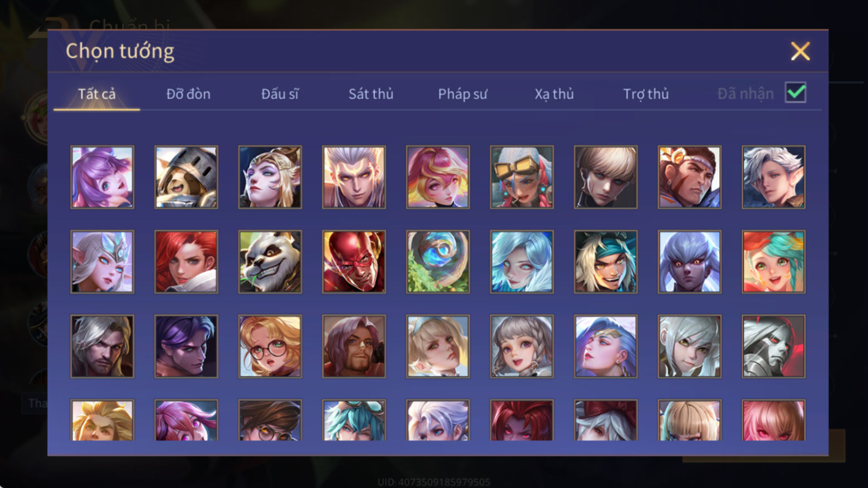Screen dimensions: 868x488
Task: Select the sloth in knight helmet portrait
Action: click(186, 177)
